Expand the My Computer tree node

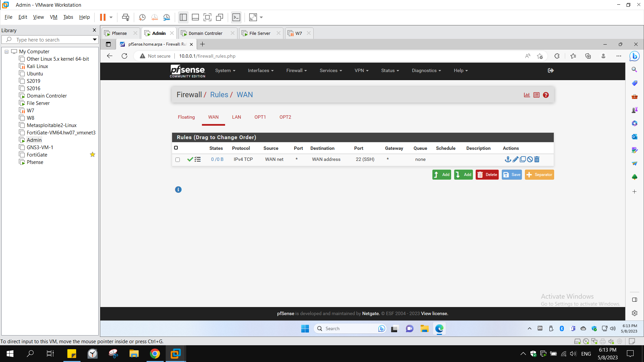pos(6,51)
